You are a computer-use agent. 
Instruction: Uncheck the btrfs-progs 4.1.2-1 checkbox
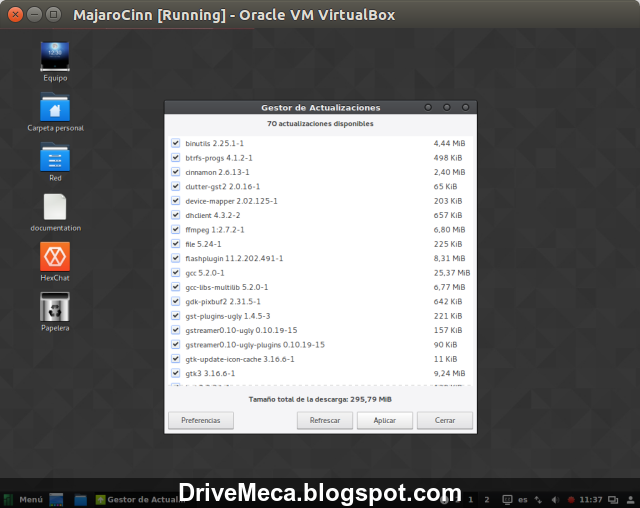click(x=176, y=158)
